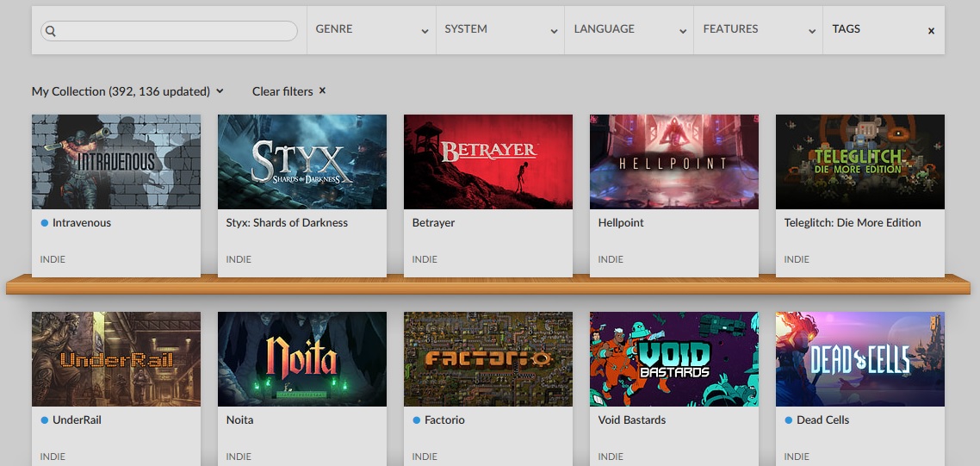Viewport: 980px width, 466px height.
Task: Click the blue update dot beside Intravenous
Action: coord(45,223)
